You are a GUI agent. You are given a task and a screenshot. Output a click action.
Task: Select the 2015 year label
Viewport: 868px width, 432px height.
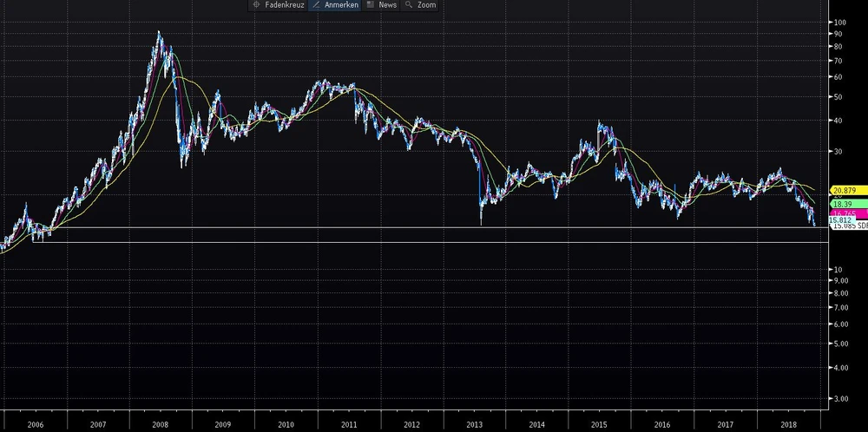(x=599, y=425)
